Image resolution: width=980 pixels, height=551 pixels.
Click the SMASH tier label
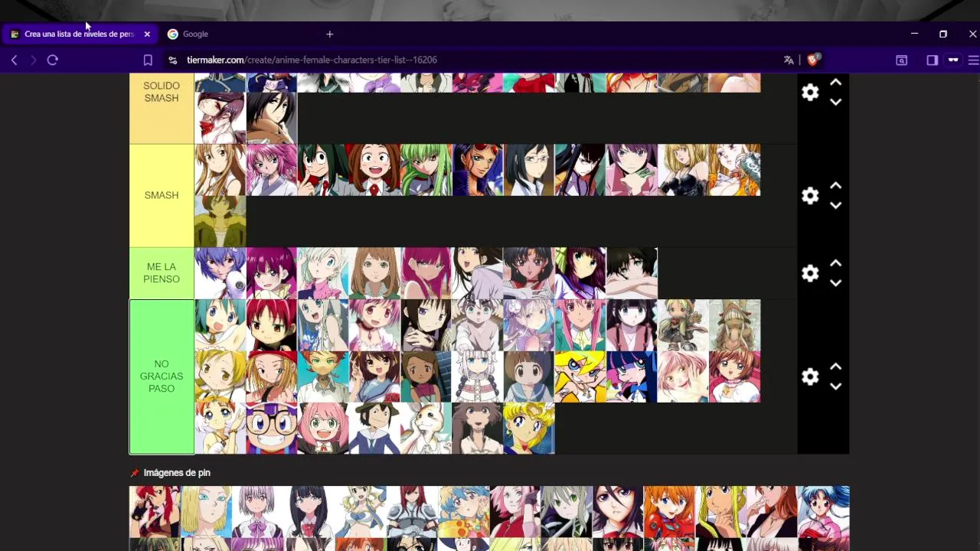pyautogui.click(x=162, y=195)
